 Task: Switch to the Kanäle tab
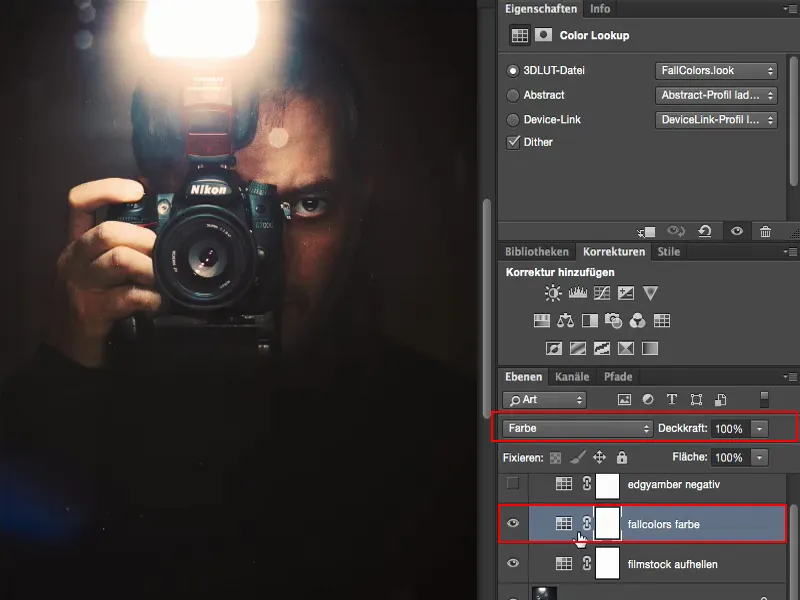(572, 377)
